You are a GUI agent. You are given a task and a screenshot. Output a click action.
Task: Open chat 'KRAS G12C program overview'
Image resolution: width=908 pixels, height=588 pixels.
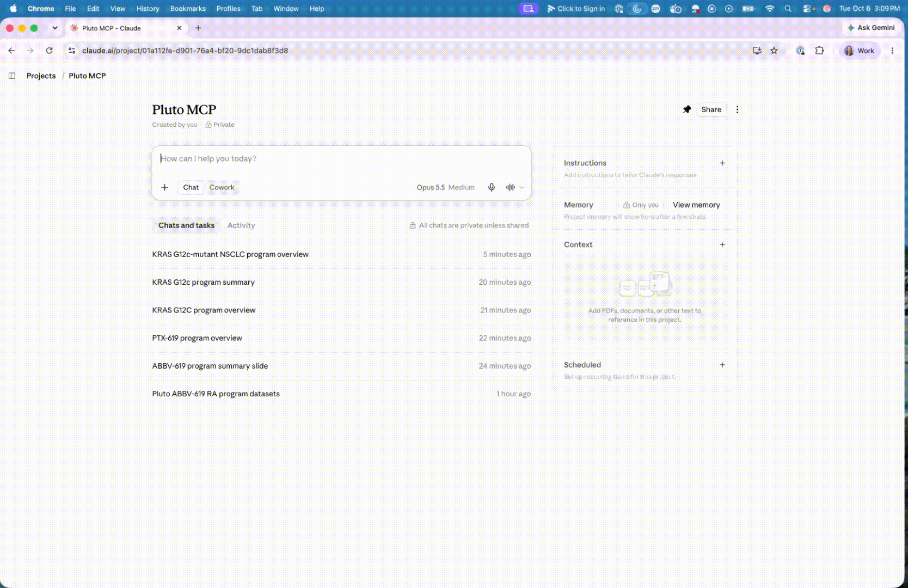(x=341, y=310)
